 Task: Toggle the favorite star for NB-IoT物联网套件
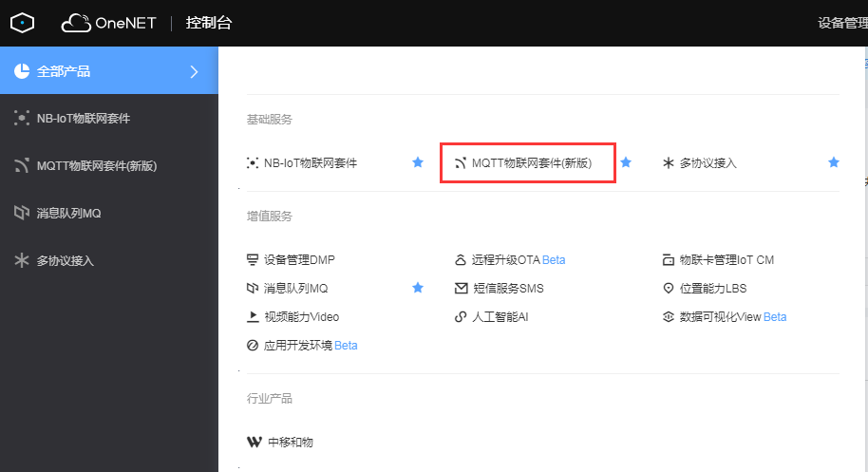(418, 162)
